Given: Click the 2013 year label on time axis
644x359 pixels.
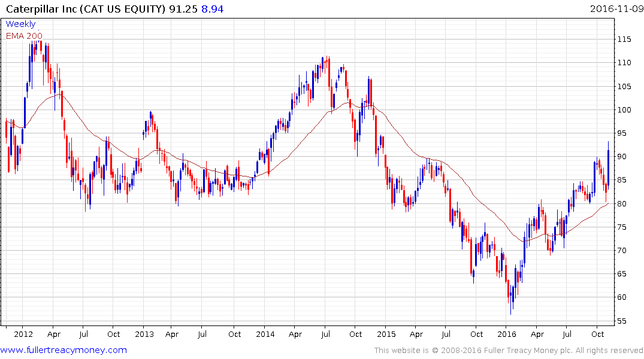Looking at the screenshot, I should coord(144,334).
